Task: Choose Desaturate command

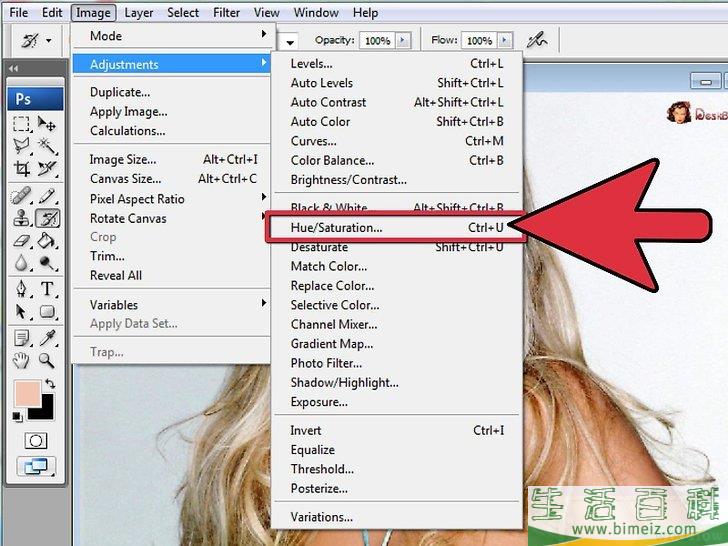Action: 396,247
